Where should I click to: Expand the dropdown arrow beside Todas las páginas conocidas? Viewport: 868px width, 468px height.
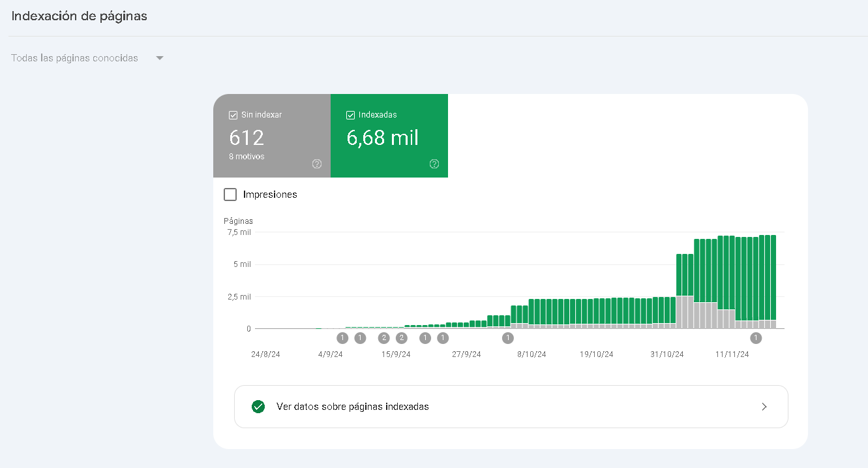160,58
